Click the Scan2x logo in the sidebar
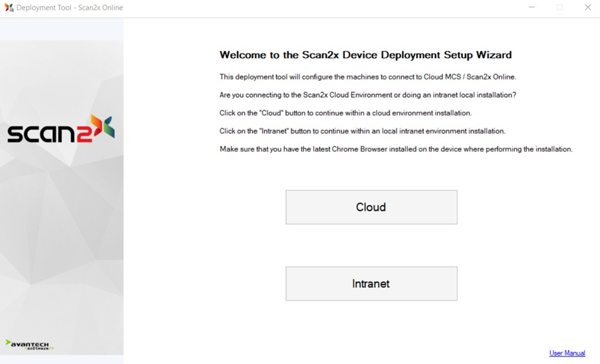 pos(60,129)
